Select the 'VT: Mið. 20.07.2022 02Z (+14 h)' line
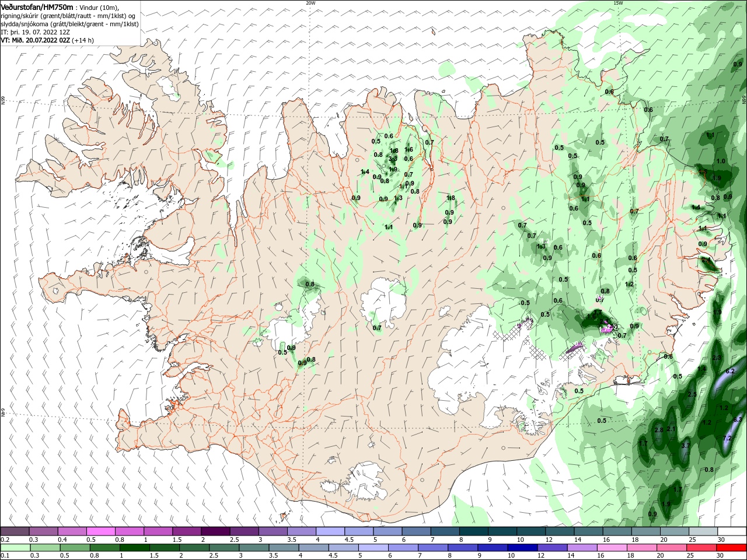 [x=47, y=40]
